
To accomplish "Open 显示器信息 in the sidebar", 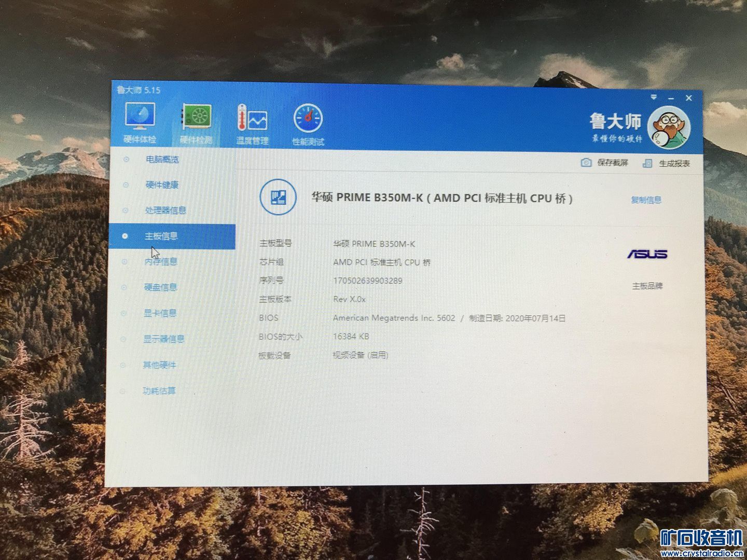I will (x=164, y=339).
